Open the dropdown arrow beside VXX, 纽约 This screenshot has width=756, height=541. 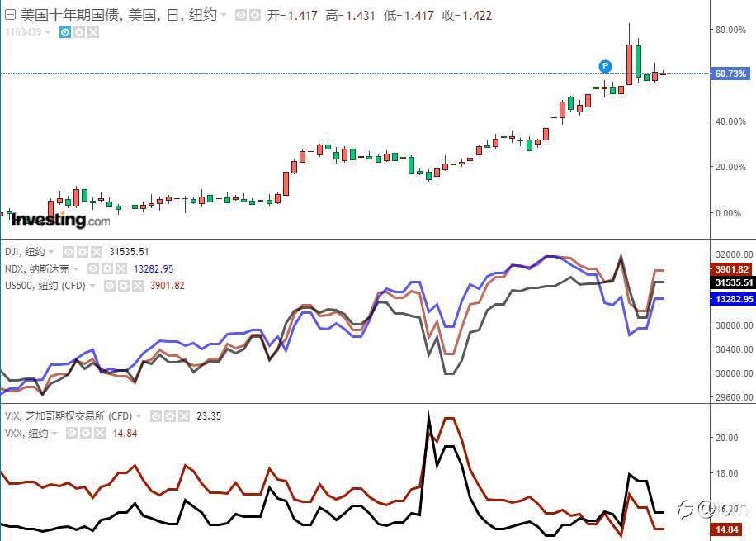click(55, 433)
